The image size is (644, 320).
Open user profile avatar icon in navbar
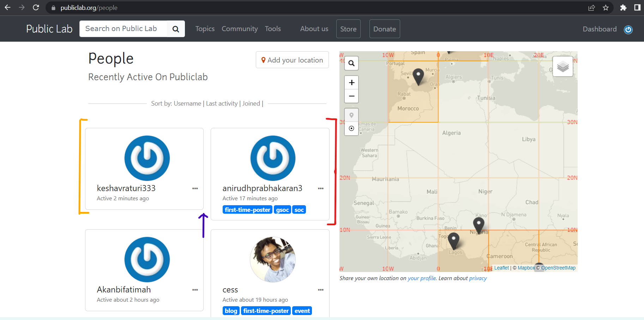coord(628,30)
